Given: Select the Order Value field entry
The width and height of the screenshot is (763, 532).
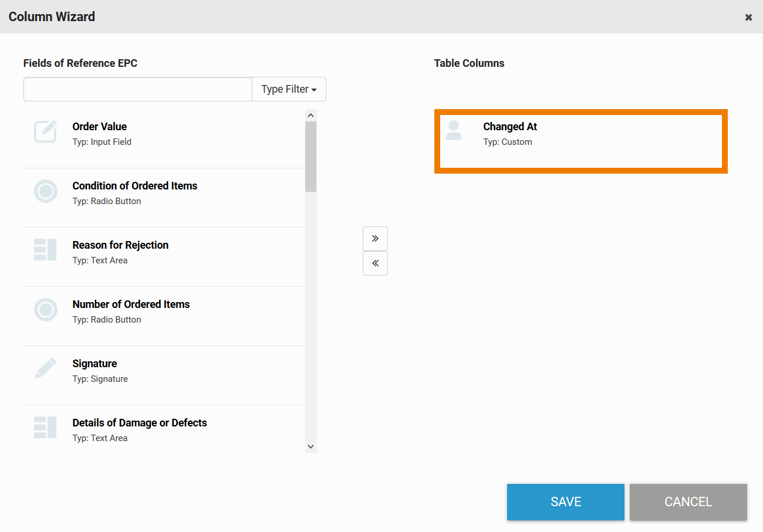Looking at the screenshot, I should coord(100,127).
